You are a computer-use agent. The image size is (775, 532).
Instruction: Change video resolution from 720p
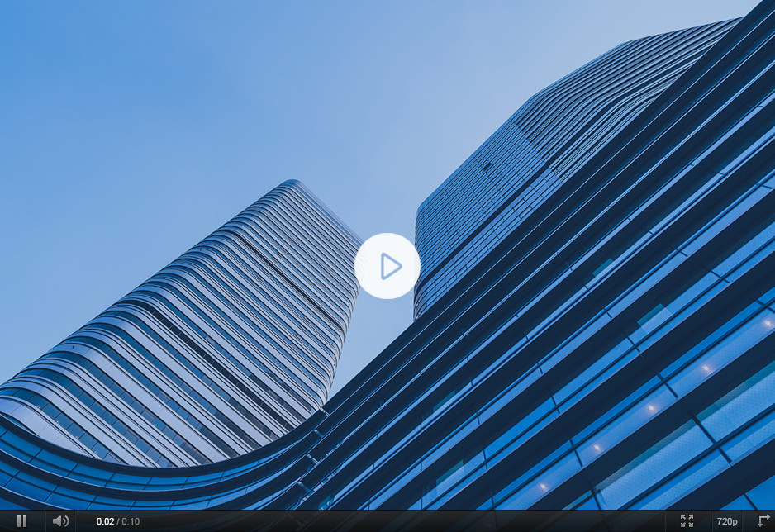(x=727, y=521)
